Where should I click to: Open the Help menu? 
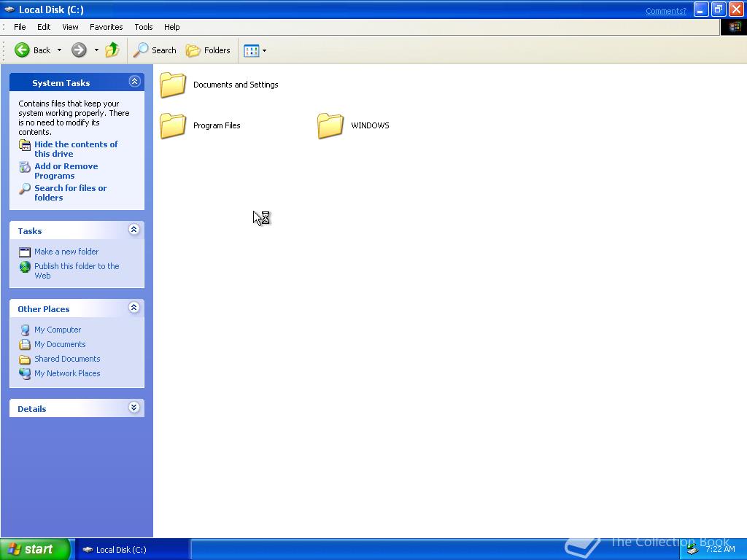[172, 27]
